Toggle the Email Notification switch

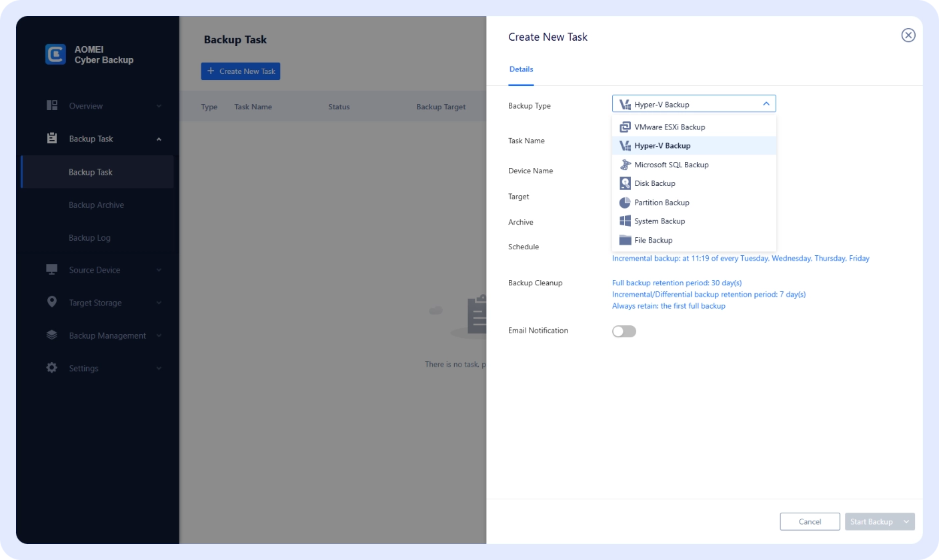coord(624,331)
